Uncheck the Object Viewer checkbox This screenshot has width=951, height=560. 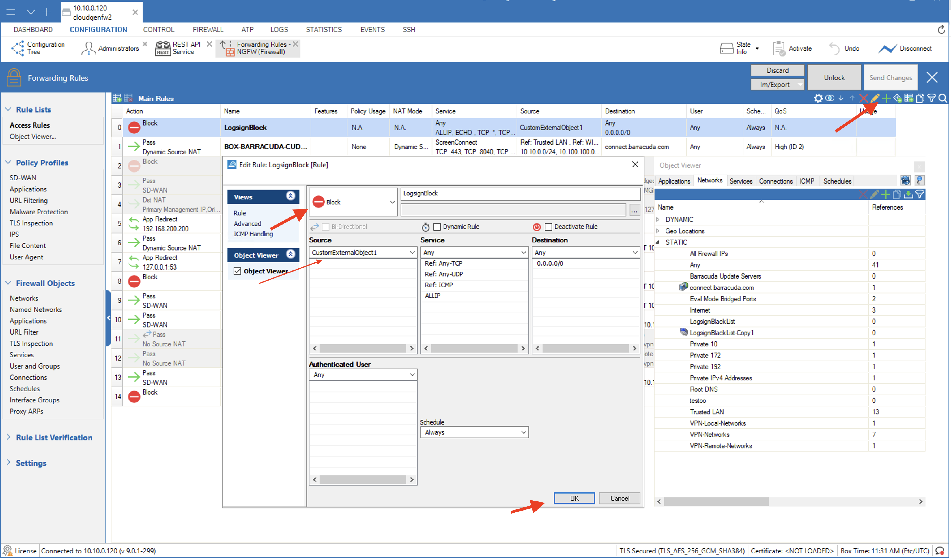(237, 271)
